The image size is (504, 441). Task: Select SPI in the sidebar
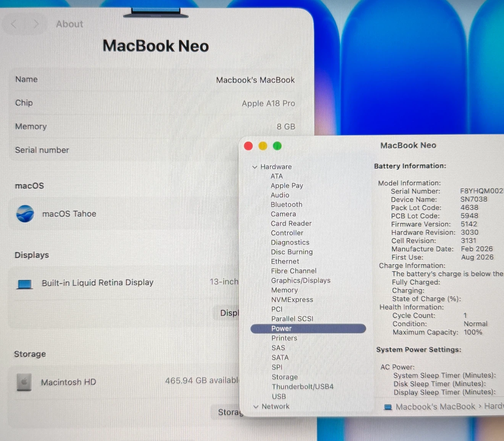[277, 367]
